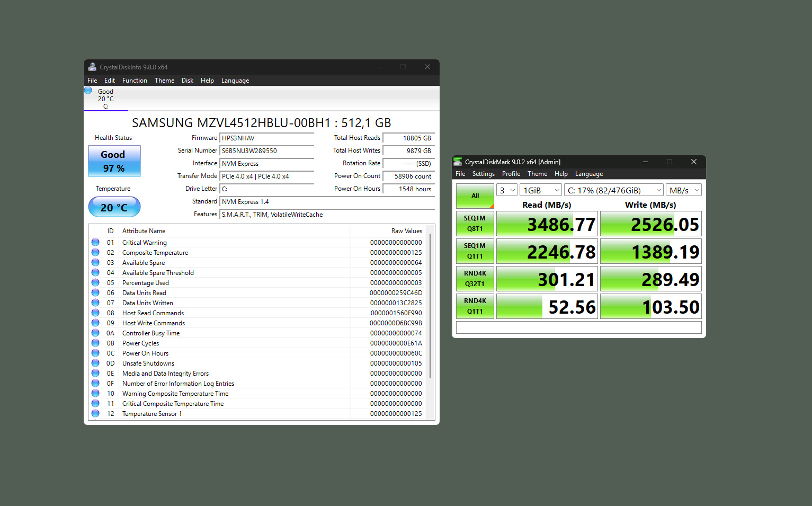
Task: Open test size dropdown showing 1GiB
Action: tap(541, 190)
